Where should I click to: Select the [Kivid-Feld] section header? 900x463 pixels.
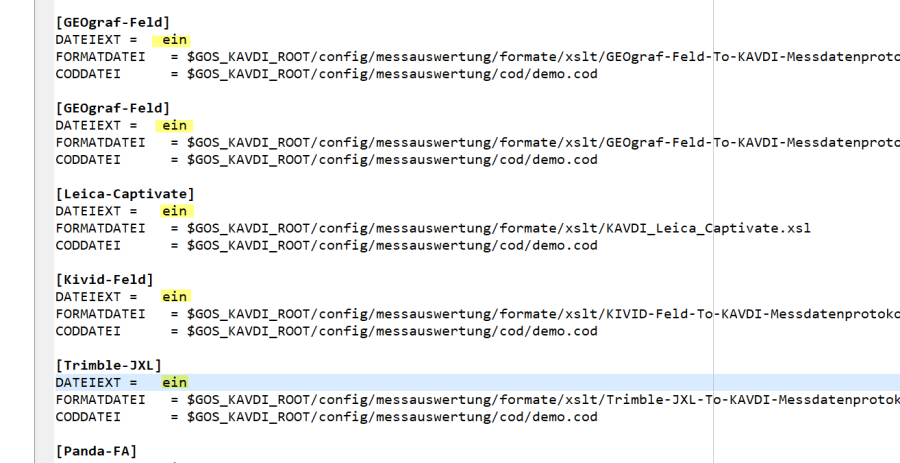[x=104, y=279]
